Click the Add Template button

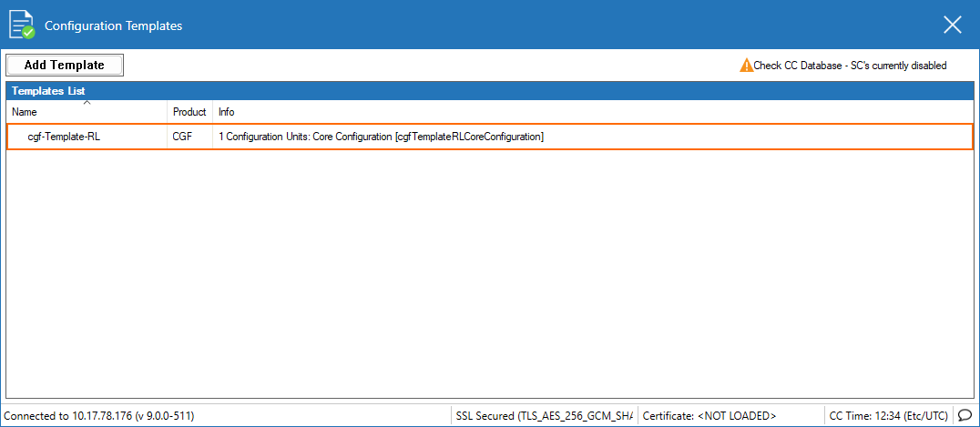click(x=65, y=65)
